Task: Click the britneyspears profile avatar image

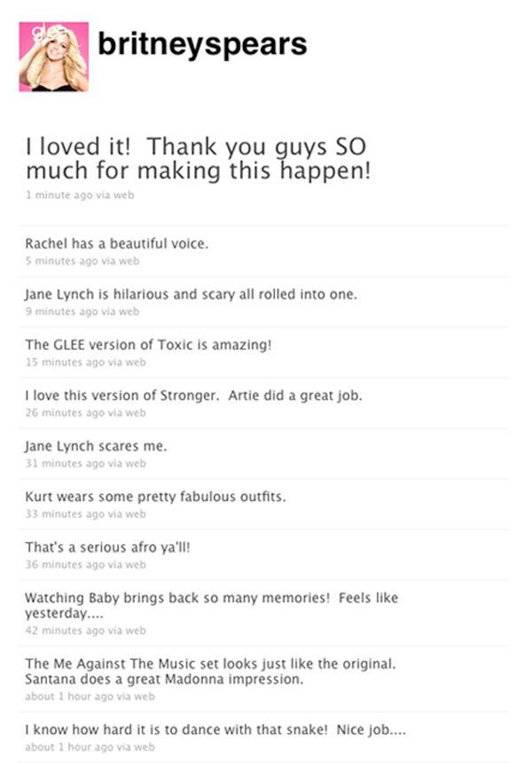Action: pyautogui.click(x=54, y=57)
